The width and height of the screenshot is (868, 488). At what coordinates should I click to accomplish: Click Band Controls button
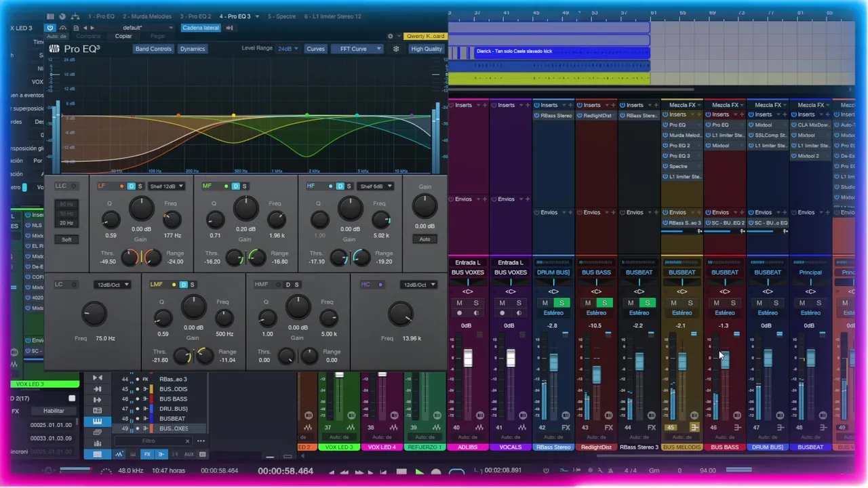tap(153, 49)
